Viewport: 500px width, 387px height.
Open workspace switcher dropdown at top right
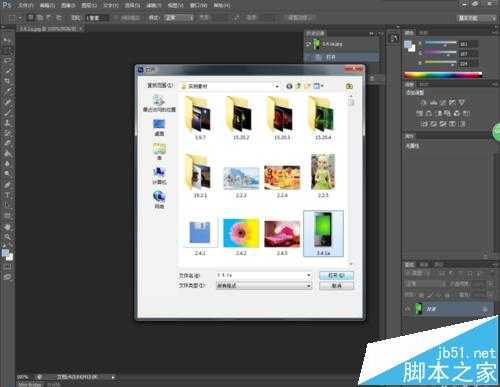[x=476, y=18]
